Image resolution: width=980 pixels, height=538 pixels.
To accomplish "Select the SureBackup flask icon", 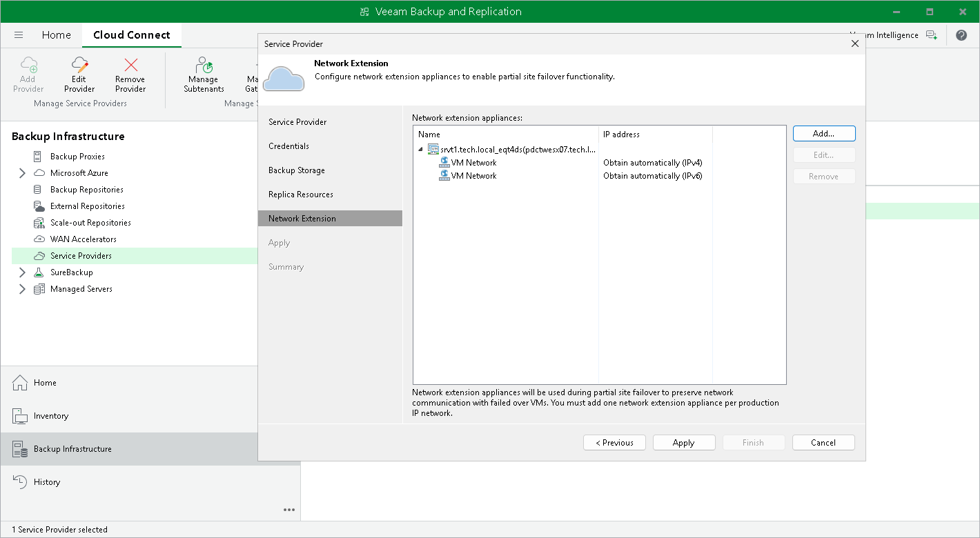I will 39,272.
